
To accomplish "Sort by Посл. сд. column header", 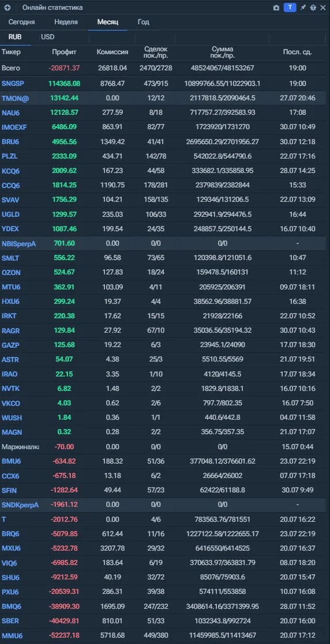I will coord(298,52).
